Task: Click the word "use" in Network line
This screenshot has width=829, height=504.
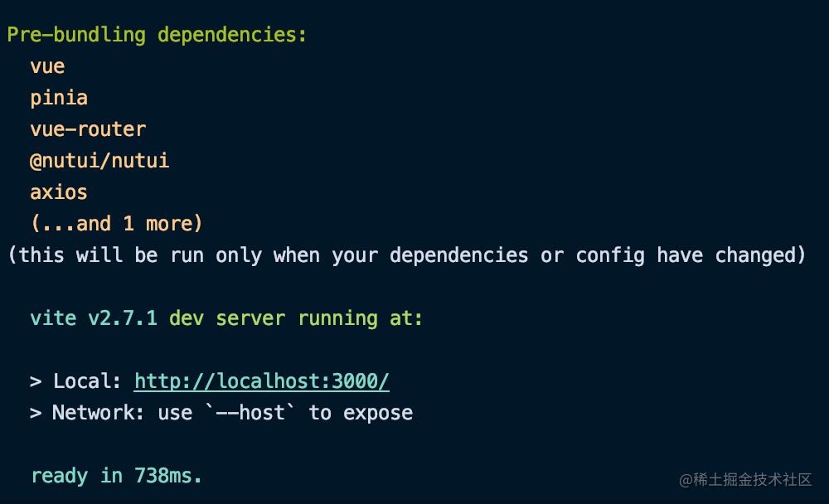Action: (175, 413)
